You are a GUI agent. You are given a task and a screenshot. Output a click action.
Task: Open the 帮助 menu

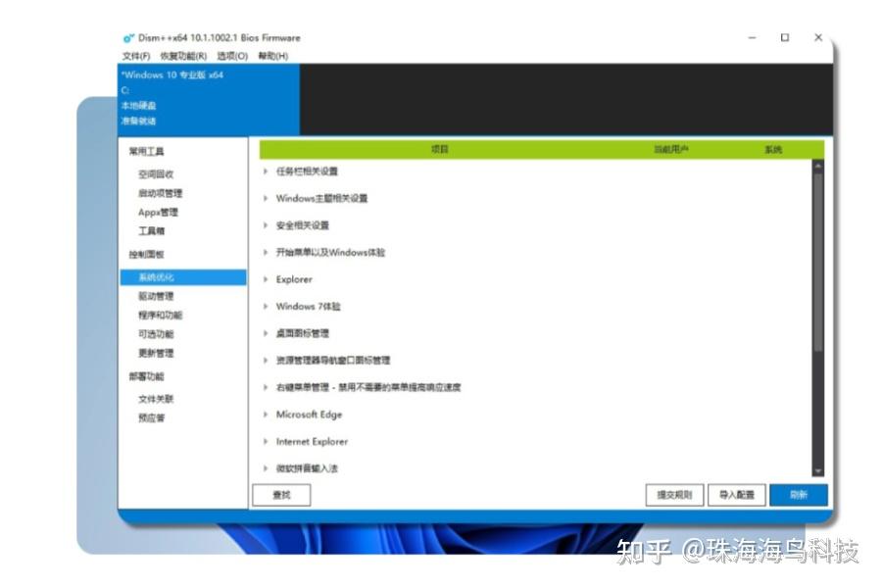coord(273,54)
